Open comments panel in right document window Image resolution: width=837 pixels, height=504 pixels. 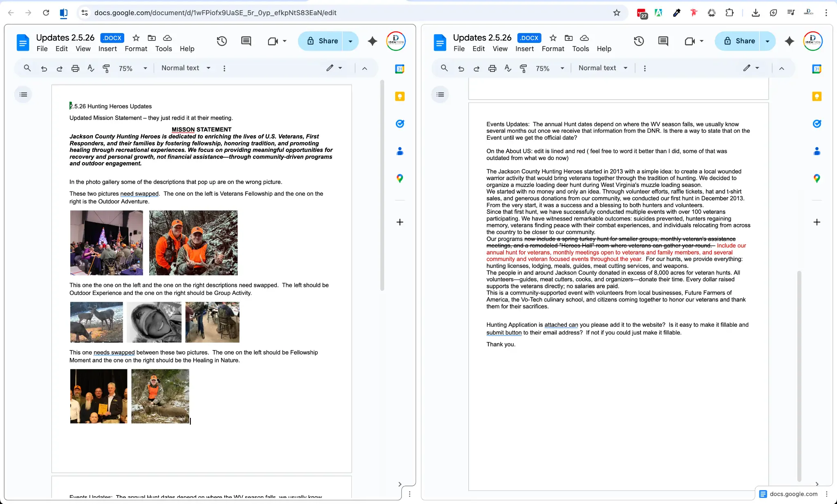663,41
